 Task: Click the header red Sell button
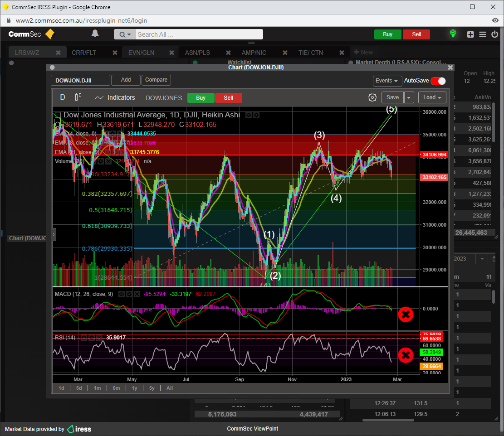tap(416, 34)
